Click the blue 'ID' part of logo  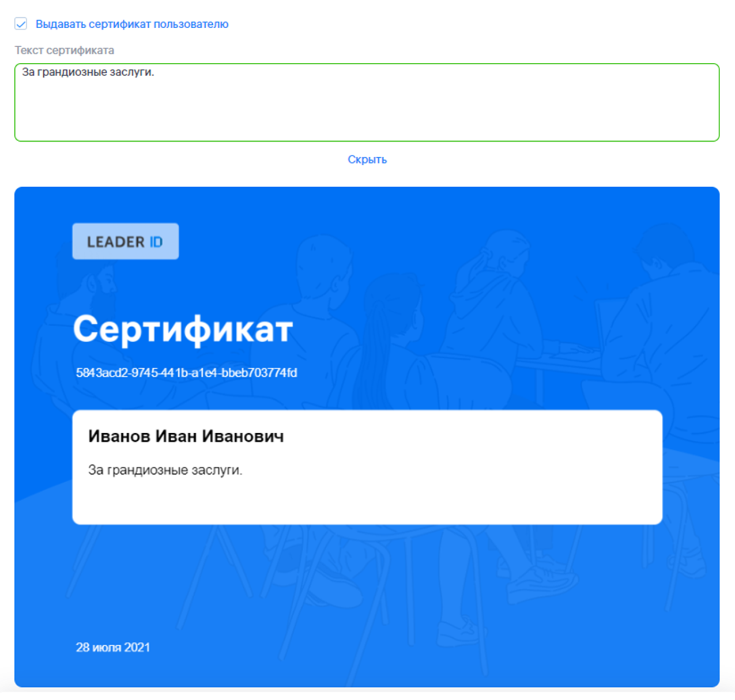[x=156, y=242]
